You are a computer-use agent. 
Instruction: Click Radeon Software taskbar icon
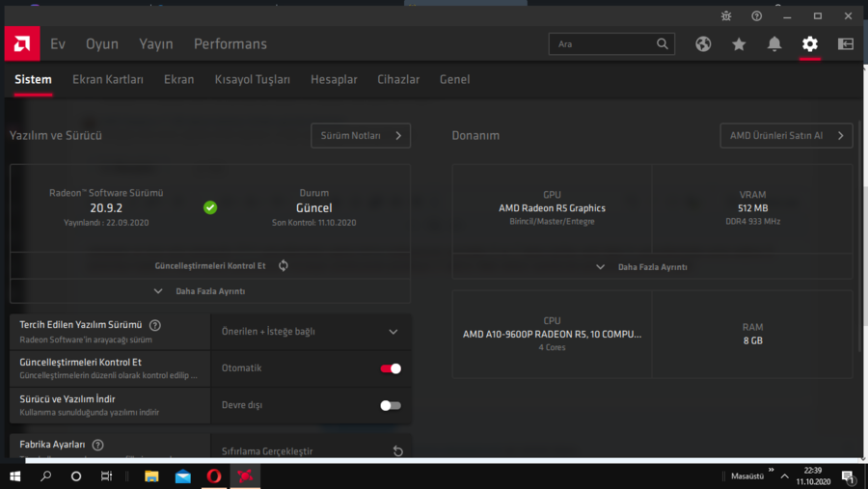[x=245, y=476]
